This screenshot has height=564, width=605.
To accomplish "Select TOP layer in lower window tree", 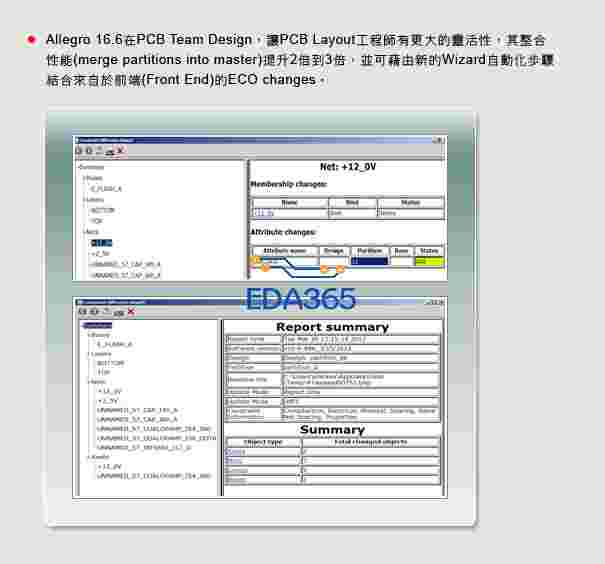I will pyautogui.click(x=104, y=372).
